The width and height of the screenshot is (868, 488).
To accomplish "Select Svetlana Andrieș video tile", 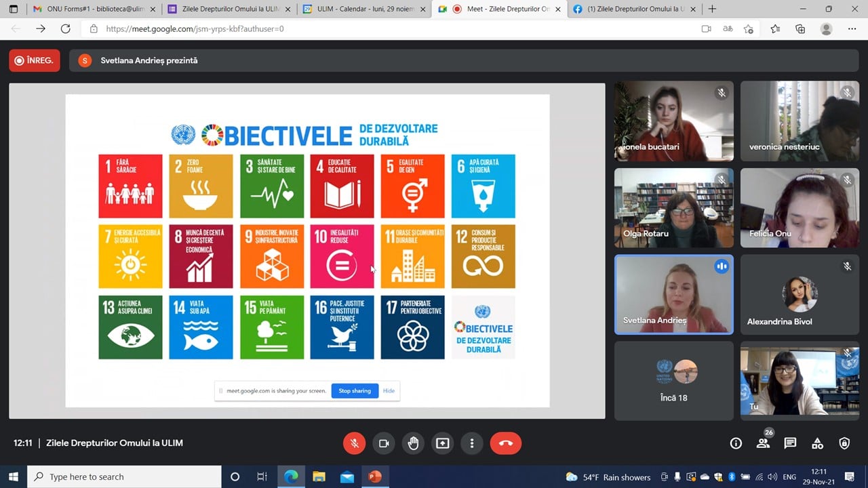I will pyautogui.click(x=673, y=294).
